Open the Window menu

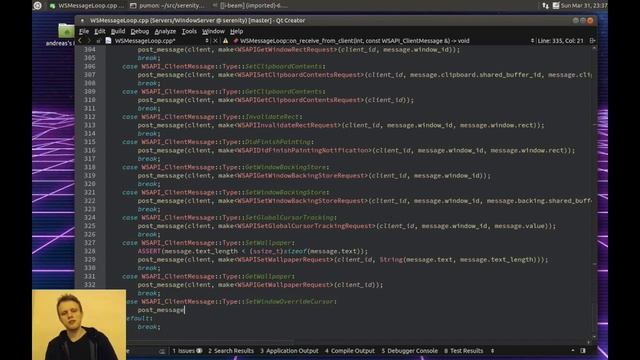coord(213,31)
